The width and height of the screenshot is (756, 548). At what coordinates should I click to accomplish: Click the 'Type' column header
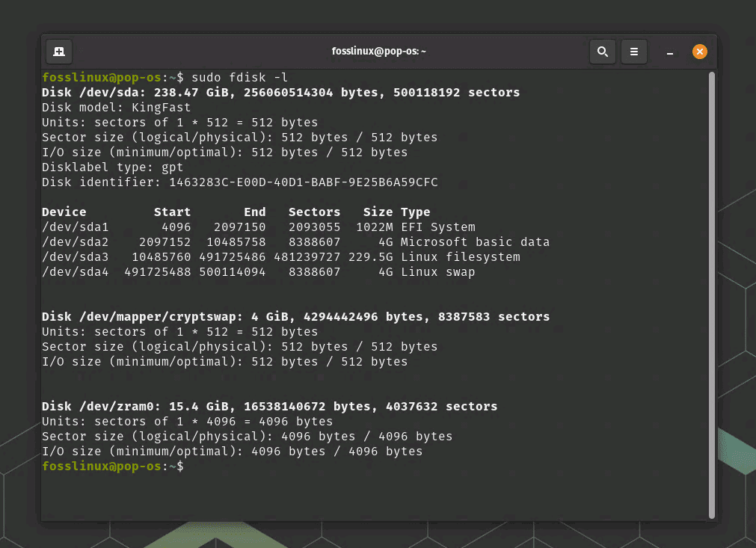coord(415,212)
